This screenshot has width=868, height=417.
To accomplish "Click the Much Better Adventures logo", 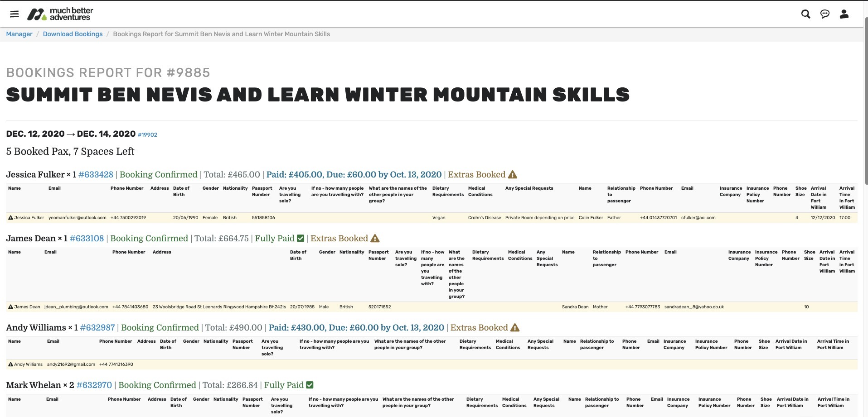I will (x=59, y=14).
